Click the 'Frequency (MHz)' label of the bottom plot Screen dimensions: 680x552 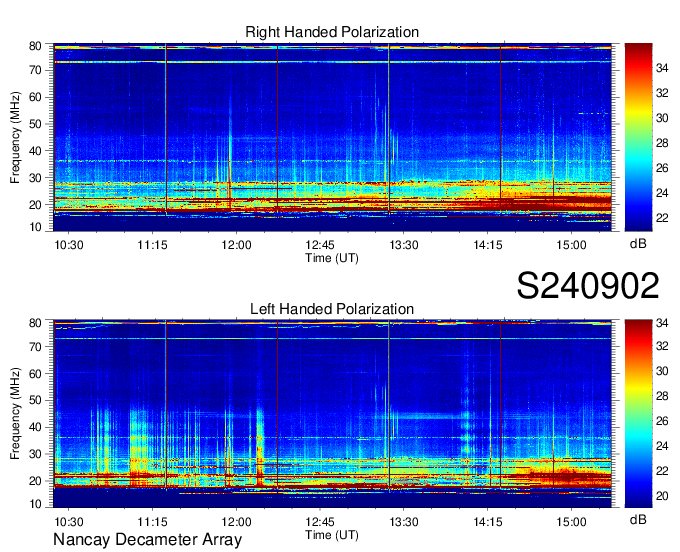pos(15,414)
